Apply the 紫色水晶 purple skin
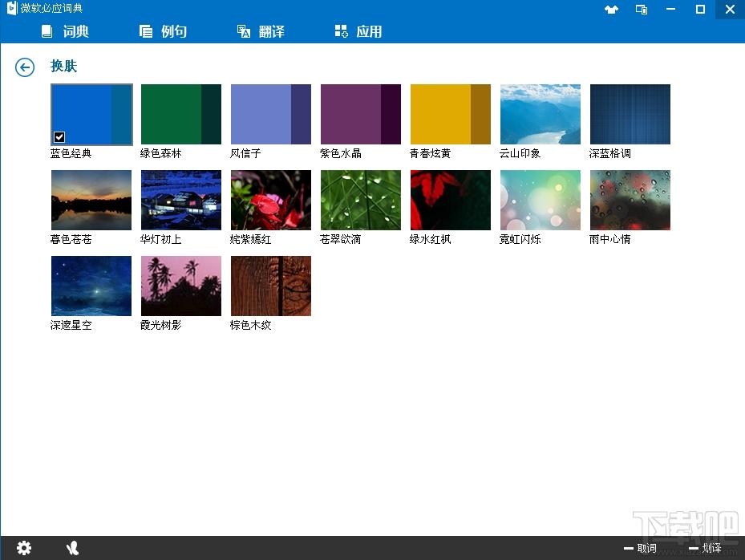 (361, 115)
